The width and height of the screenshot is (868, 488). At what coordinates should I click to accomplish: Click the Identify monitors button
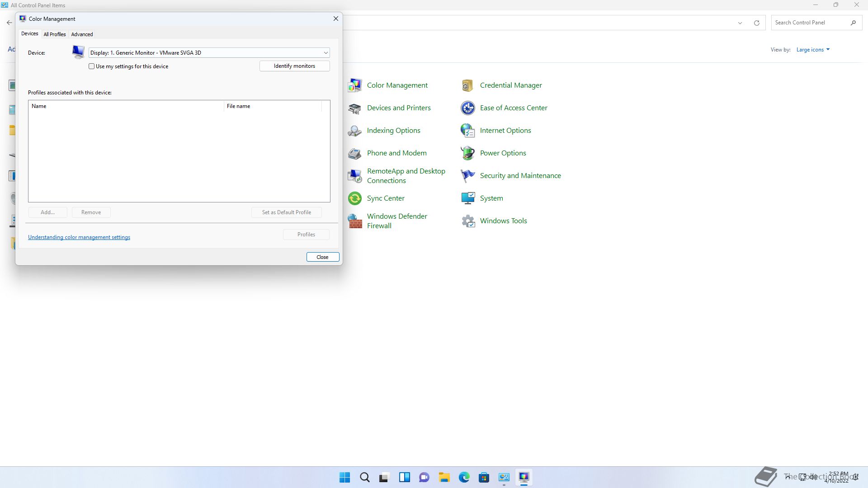click(x=295, y=66)
